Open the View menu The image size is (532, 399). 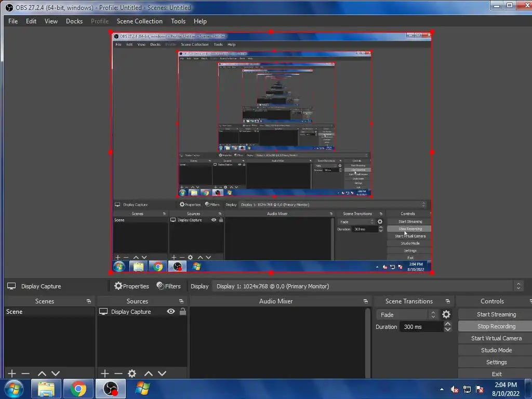(51, 21)
